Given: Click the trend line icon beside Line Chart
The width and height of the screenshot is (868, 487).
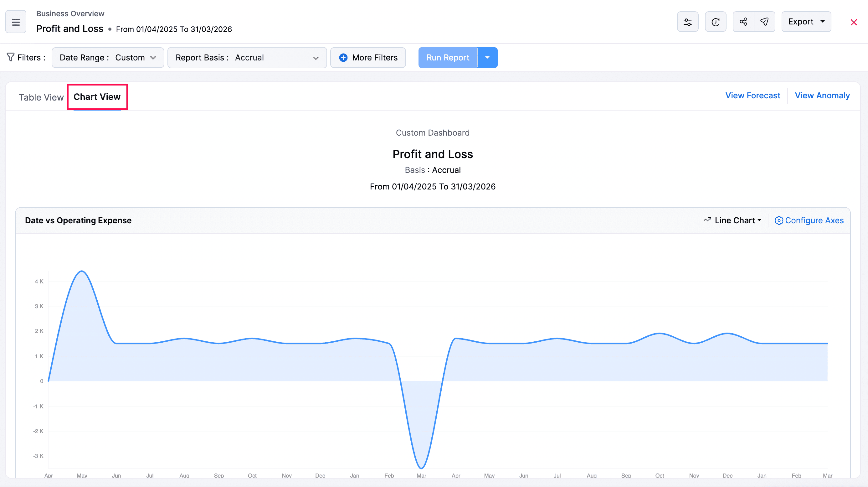Looking at the screenshot, I should click(x=707, y=220).
